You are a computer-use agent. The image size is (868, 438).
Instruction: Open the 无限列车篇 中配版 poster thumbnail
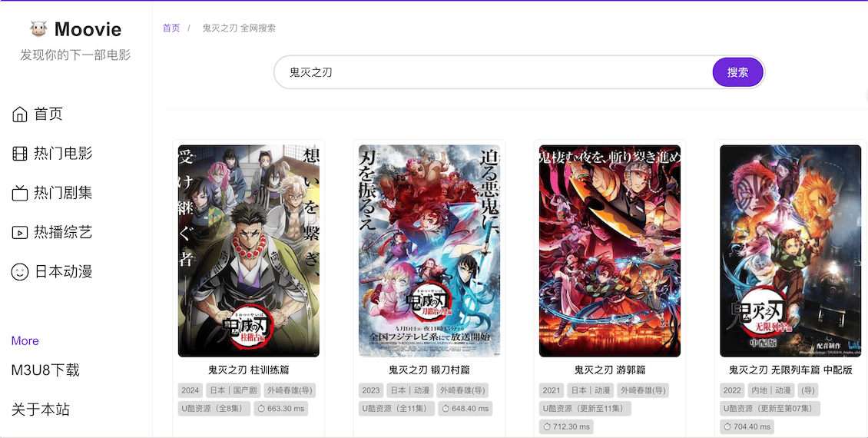[x=790, y=251]
